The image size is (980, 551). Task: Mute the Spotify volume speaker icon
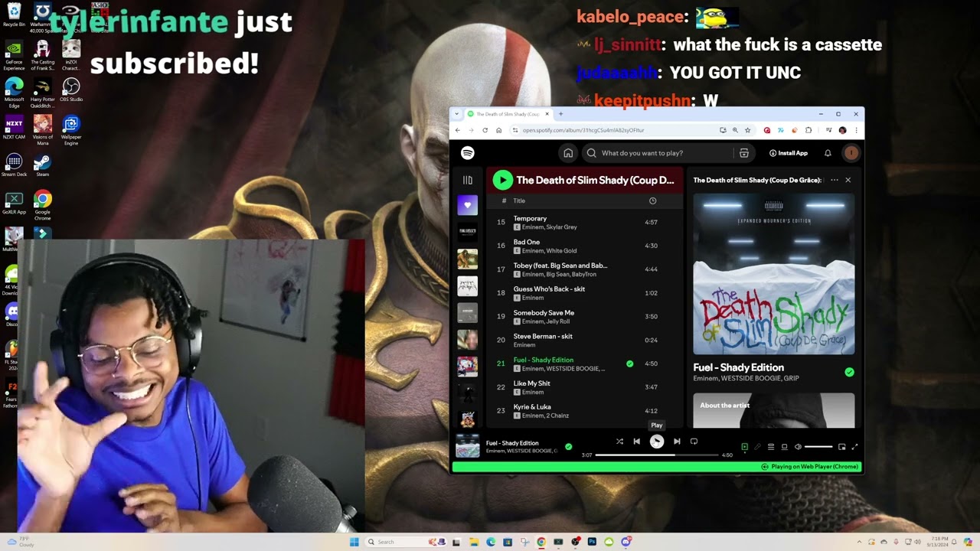click(x=798, y=447)
